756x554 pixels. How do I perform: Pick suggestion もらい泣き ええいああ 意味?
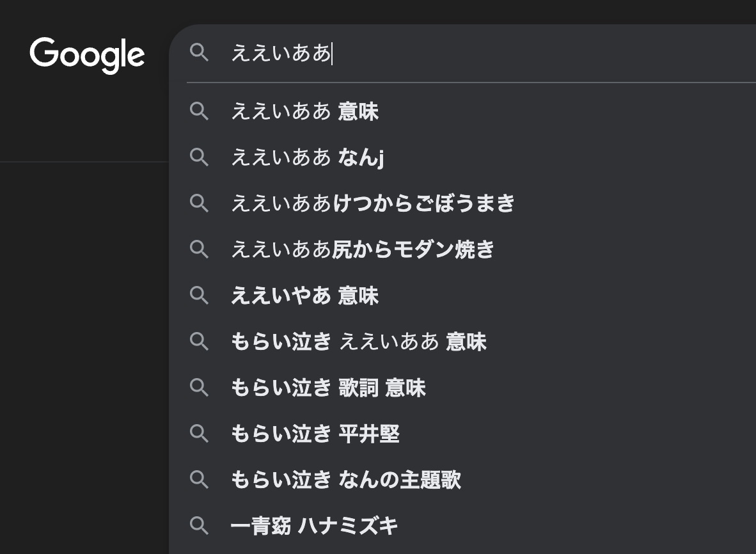tap(358, 342)
